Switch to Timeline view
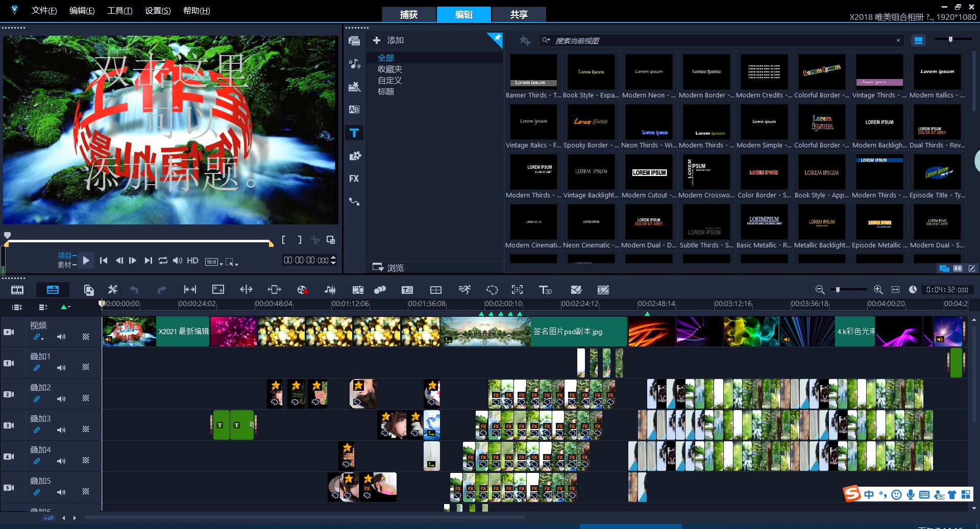The height and width of the screenshot is (529, 980). click(53, 290)
